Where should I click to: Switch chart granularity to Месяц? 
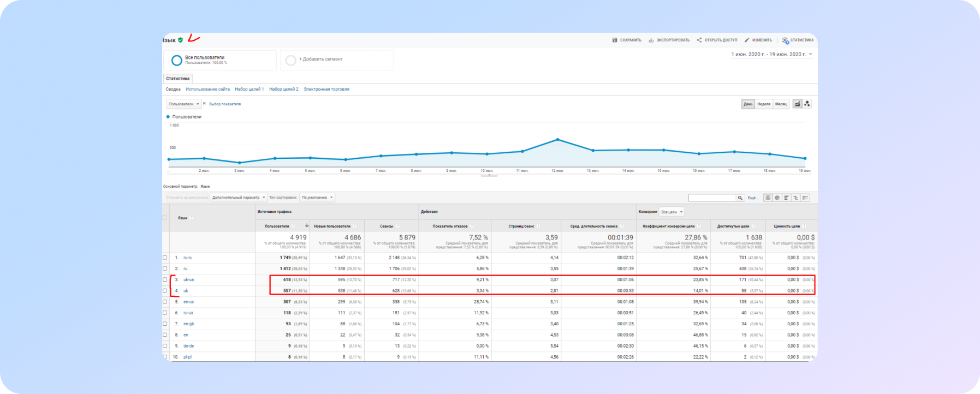[x=781, y=104]
